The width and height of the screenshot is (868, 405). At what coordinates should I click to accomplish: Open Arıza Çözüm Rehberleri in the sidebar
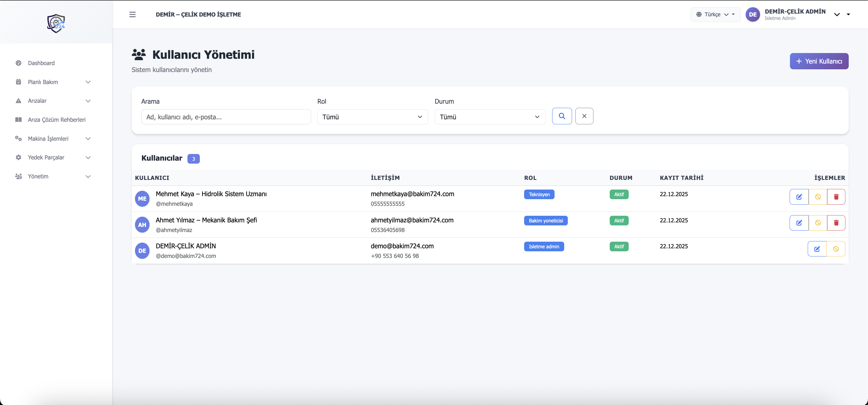point(57,120)
